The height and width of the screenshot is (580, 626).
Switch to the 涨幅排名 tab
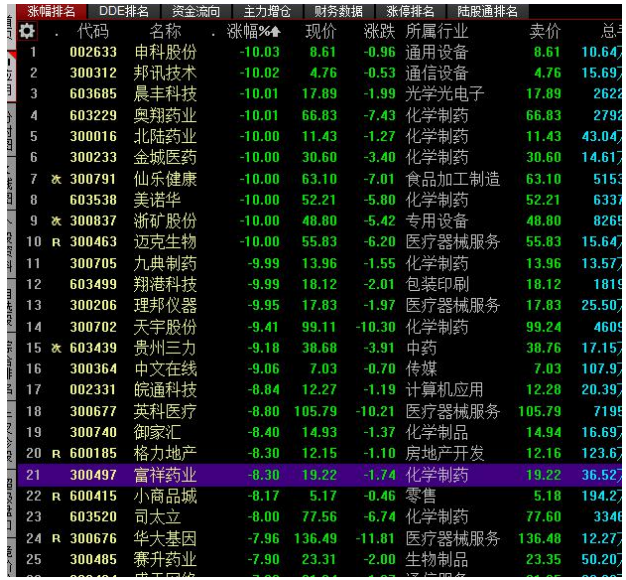tap(52, 11)
